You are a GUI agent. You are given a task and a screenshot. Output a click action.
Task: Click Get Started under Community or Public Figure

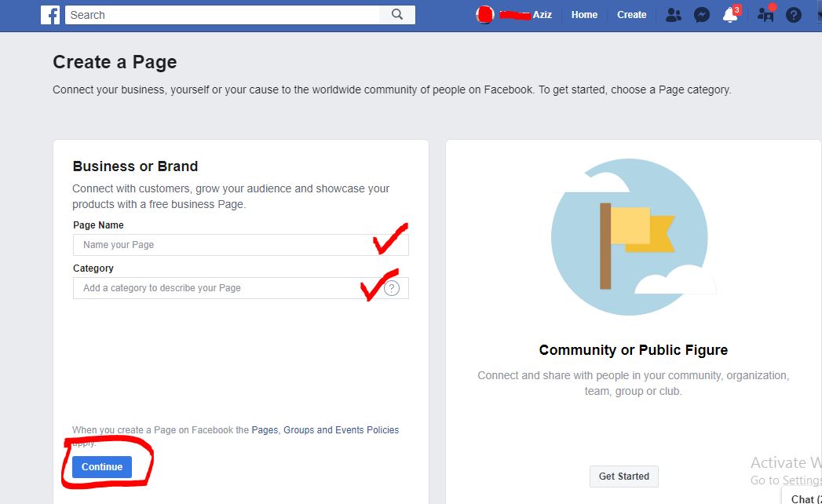tap(623, 476)
